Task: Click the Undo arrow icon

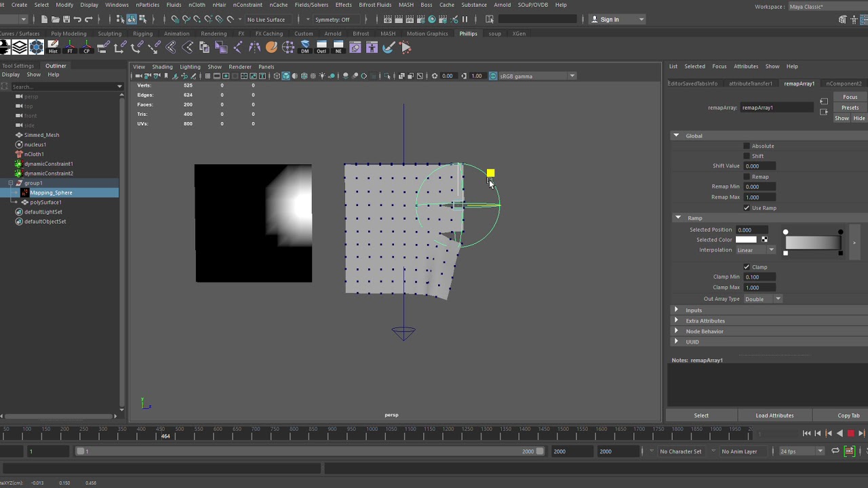Action: click(77, 19)
